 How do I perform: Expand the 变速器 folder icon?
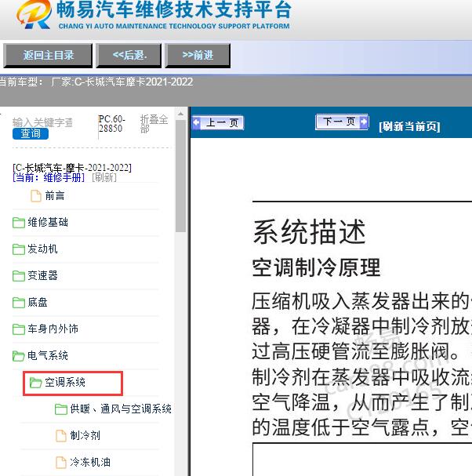[x=19, y=276]
